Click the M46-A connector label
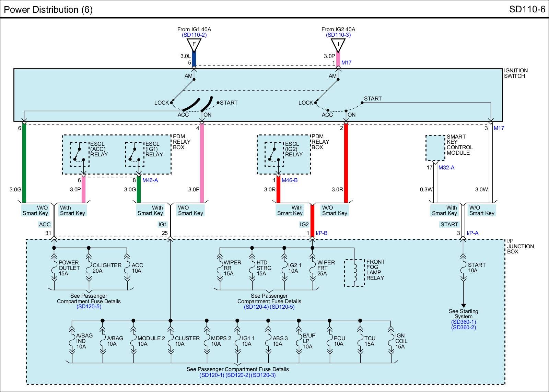This screenshot has width=549, height=392. tap(150, 180)
